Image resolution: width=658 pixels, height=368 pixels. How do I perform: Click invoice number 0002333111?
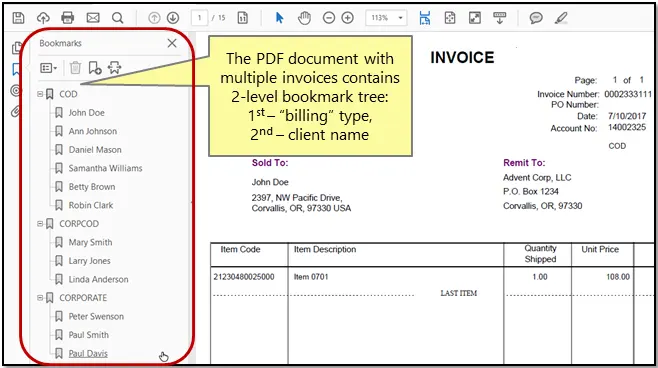coord(628,94)
